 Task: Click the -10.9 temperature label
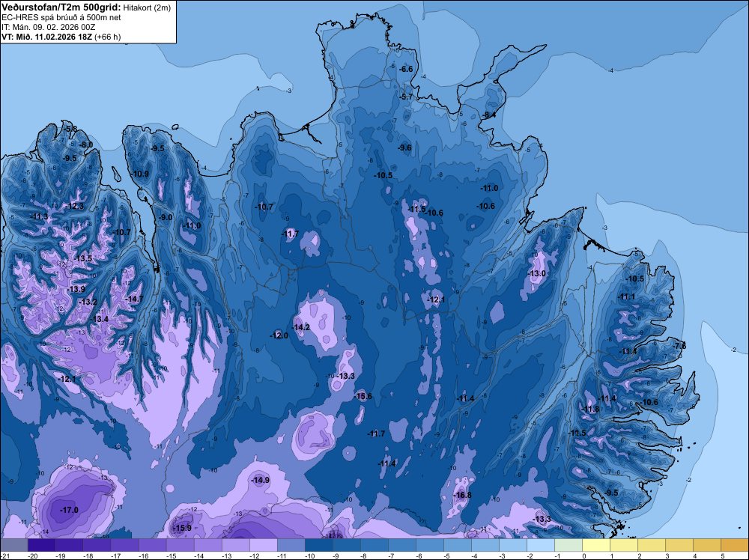pos(139,174)
